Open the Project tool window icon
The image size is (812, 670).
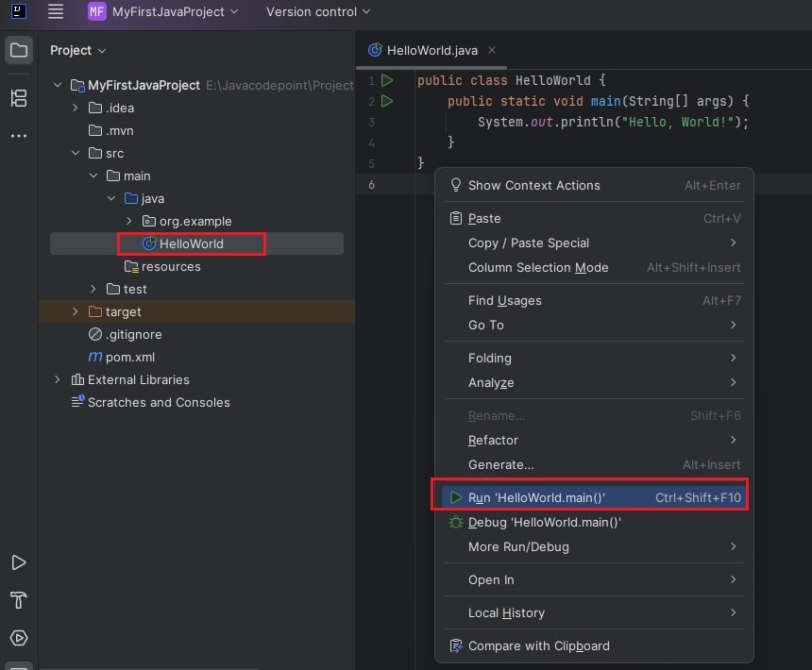click(19, 50)
